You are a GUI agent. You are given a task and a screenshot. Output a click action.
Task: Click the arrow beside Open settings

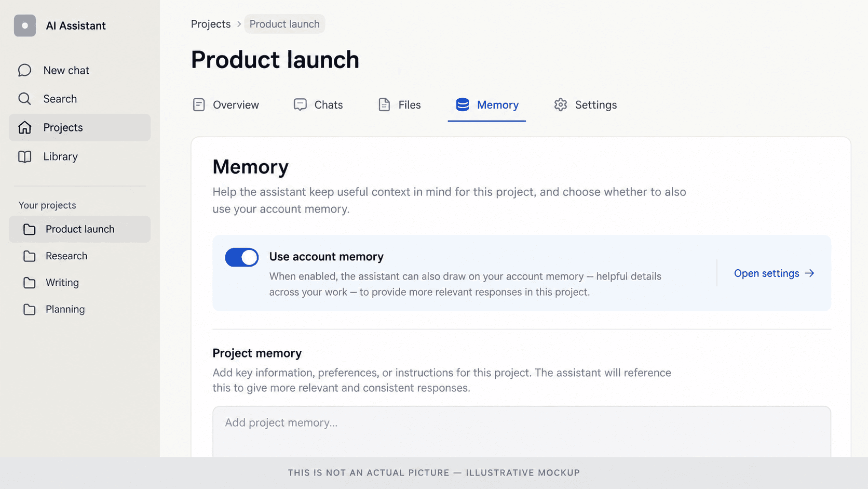point(809,273)
